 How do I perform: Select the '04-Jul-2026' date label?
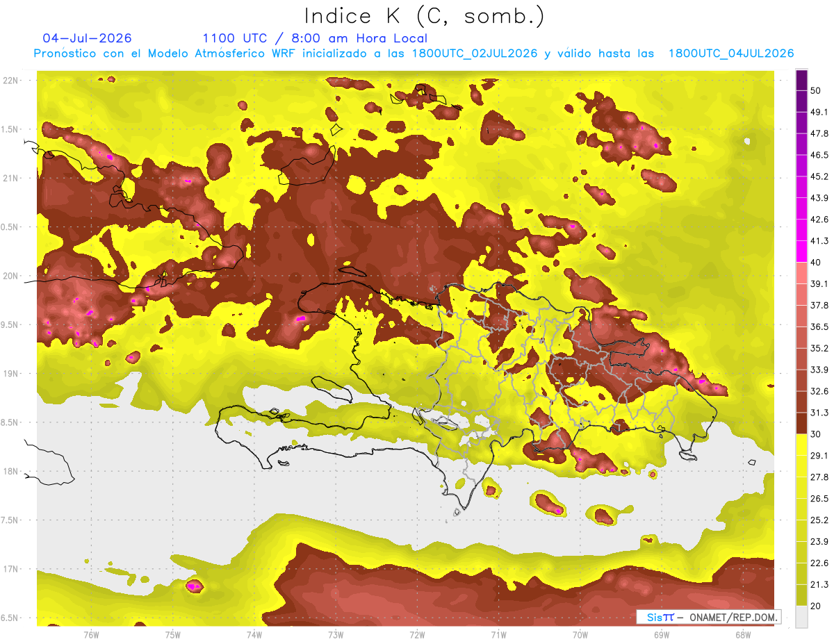[x=87, y=38]
